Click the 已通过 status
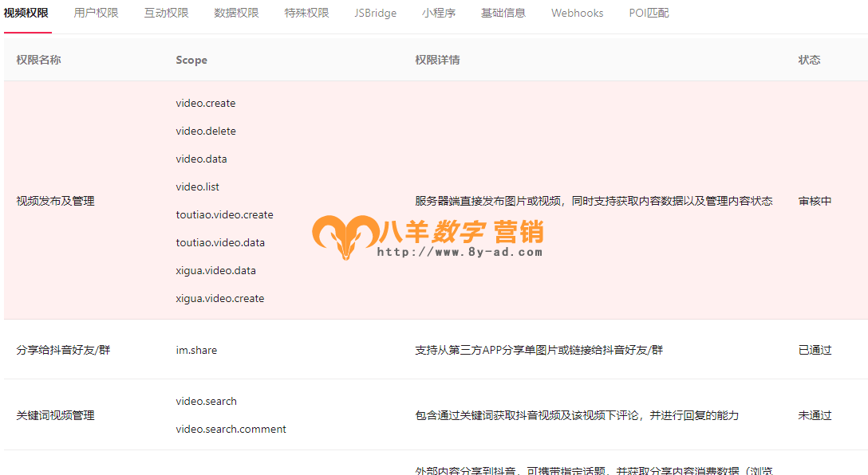868x475 pixels. click(815, 350)
